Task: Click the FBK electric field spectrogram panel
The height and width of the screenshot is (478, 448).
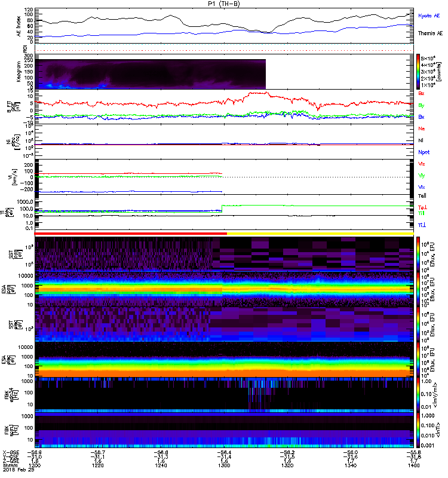Action: (224, 396)
